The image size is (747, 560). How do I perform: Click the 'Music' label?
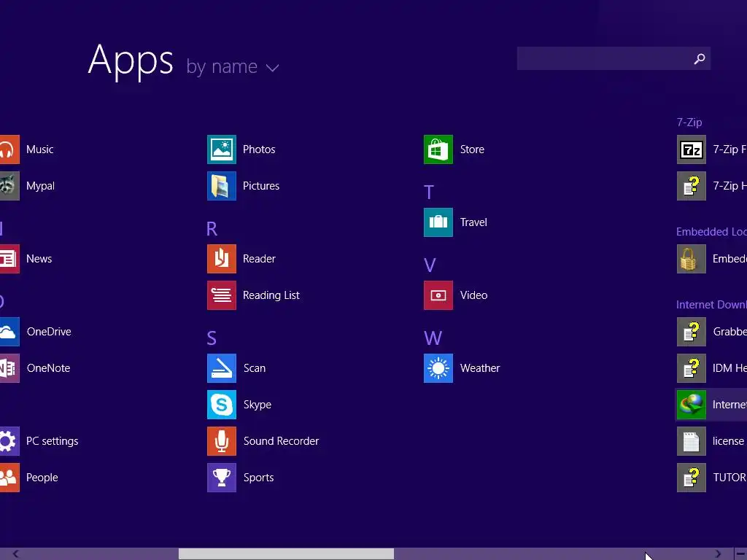[x=40, y=149]
